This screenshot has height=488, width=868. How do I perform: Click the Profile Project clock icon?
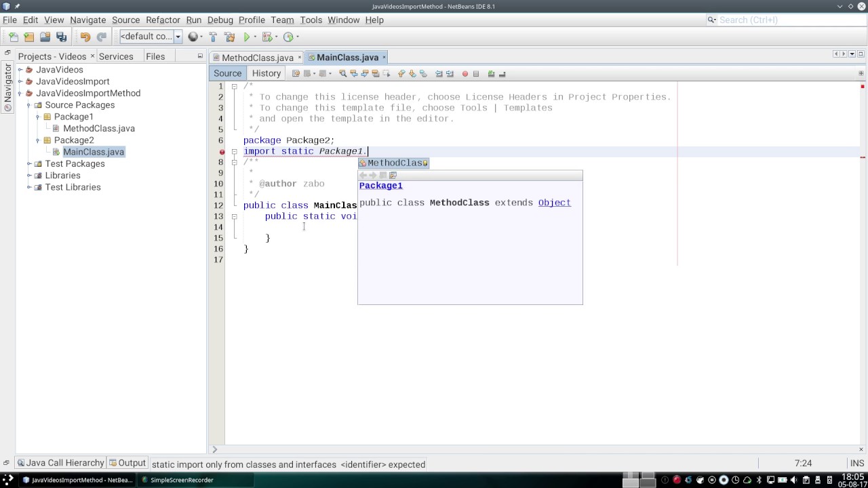click(x=288, y=37)
